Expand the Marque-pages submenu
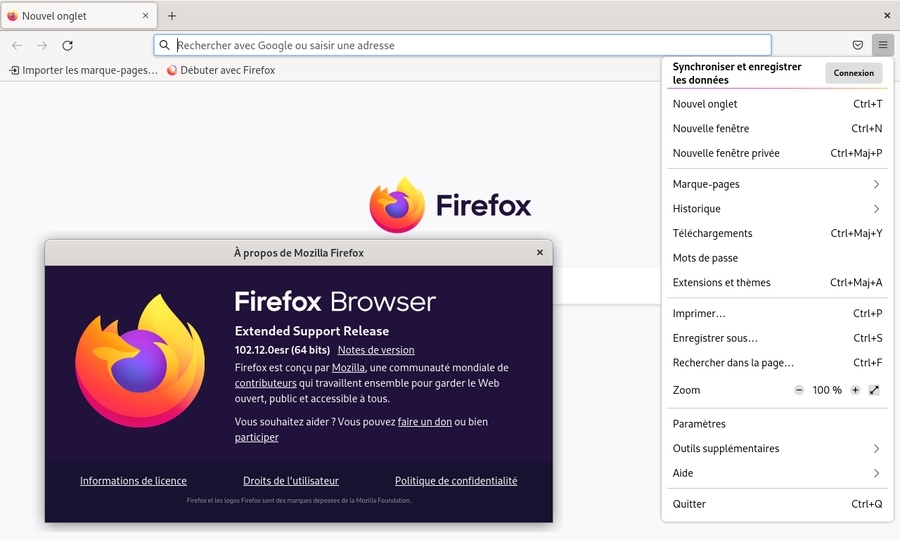Viewport: 900px width, 540px height. (777, 184)
